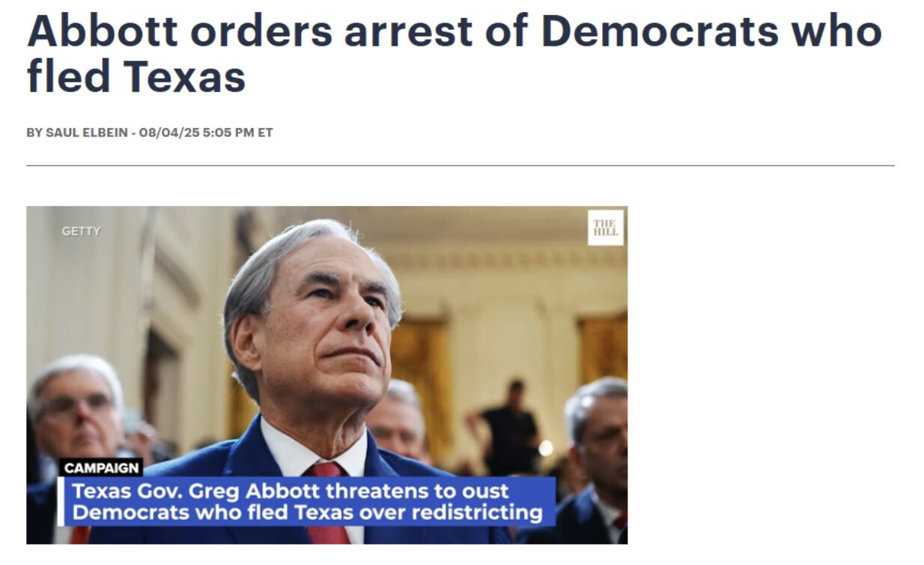Click The Hill logo watermark on video
This screenshot has height=565, width=924.
(605, 228)
